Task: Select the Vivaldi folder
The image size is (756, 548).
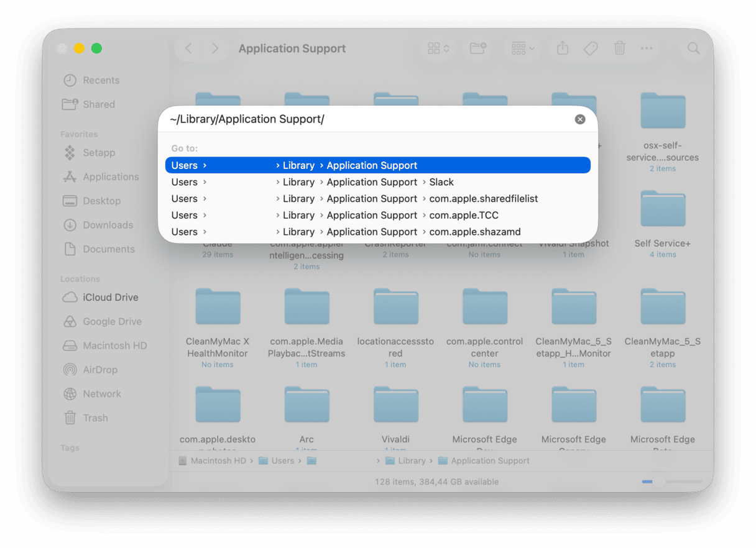Action: click(396, 404)
